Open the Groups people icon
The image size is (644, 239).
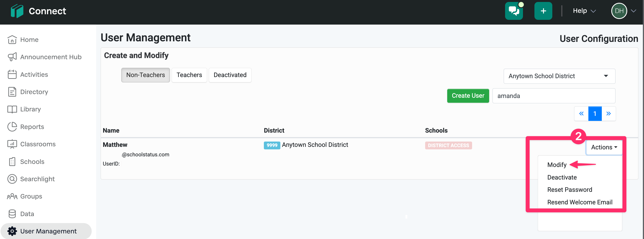[12, 196]
